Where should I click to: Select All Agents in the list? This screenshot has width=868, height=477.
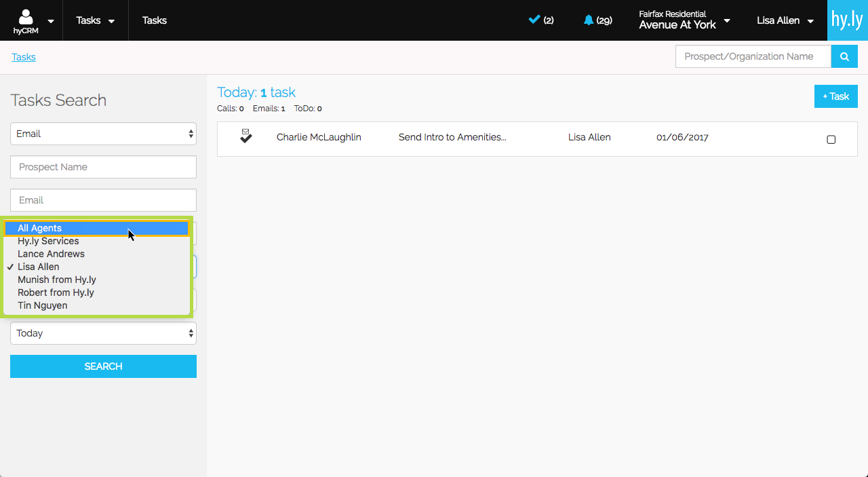click(x=96, y=229)
